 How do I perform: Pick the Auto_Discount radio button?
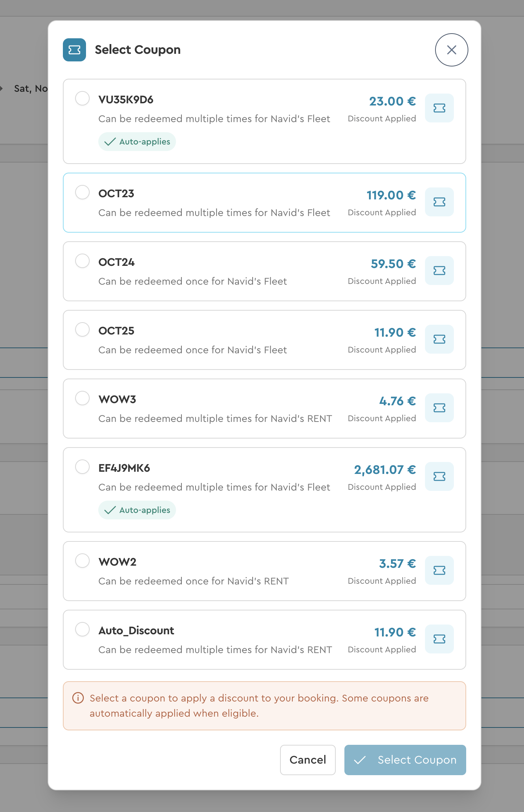coord(82,629)
